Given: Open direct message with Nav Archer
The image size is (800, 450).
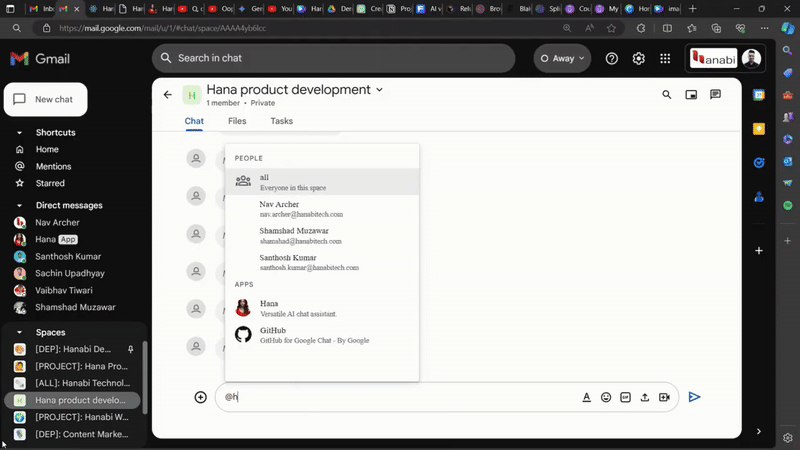Looking at the screenshot, I should [x=57, y=222].
